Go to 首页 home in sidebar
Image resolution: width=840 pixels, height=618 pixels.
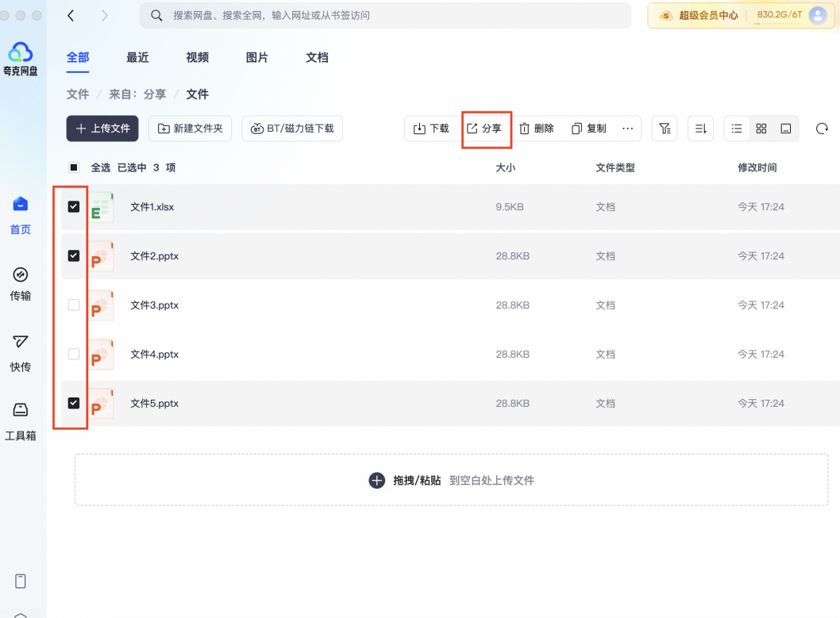21,216
